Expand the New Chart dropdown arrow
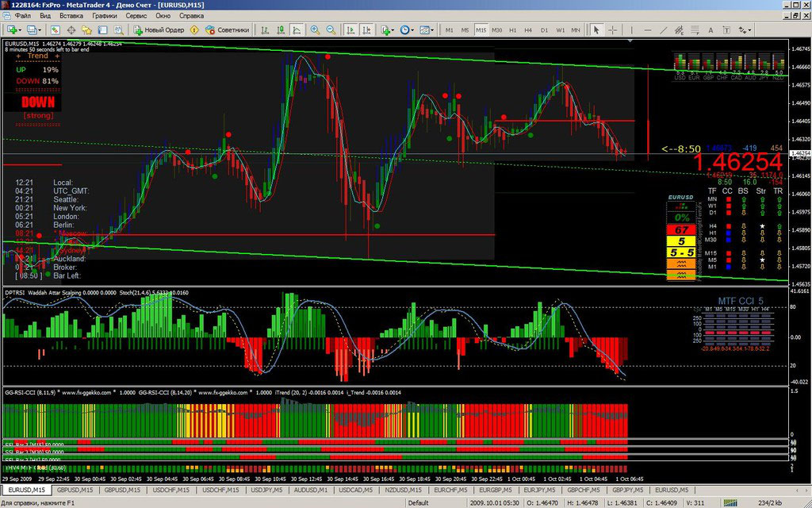This screenshot has width=812, height=508. click(x=20, y=30)
